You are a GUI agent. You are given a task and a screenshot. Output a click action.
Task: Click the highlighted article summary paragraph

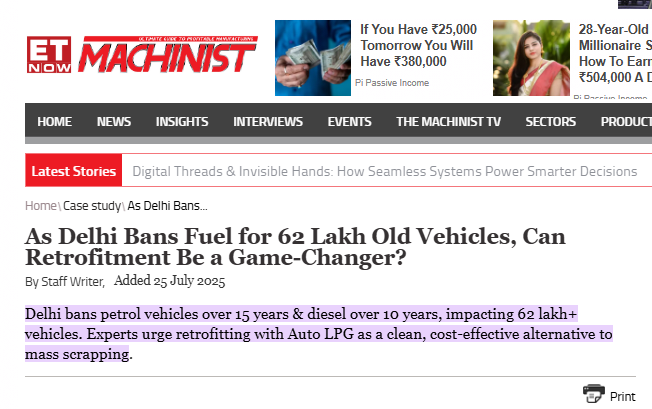click(319, 333)
